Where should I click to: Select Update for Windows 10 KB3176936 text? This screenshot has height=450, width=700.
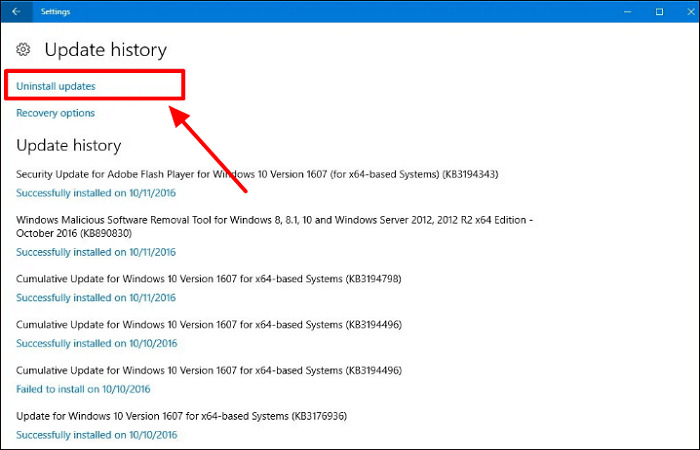[x=181, y=416]
